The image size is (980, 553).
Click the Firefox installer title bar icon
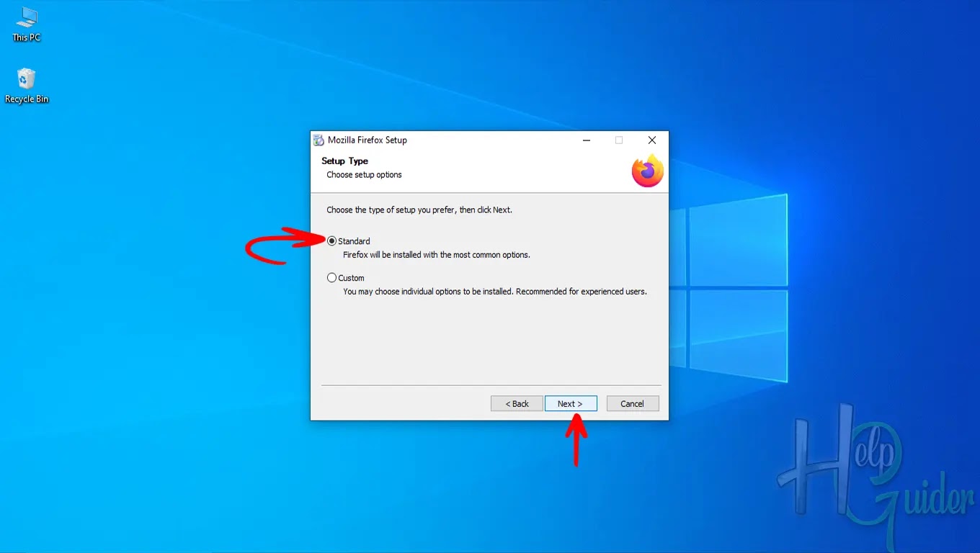tap(318, 140)
